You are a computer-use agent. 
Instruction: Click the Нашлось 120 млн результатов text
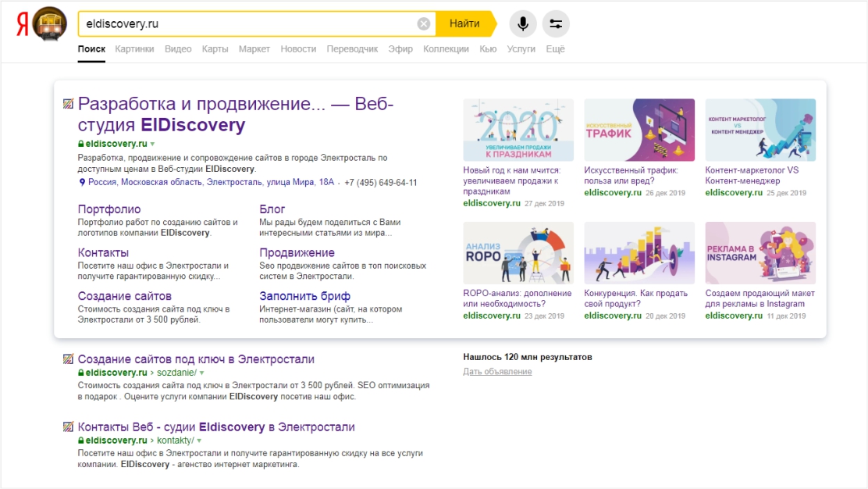(528, 357)
